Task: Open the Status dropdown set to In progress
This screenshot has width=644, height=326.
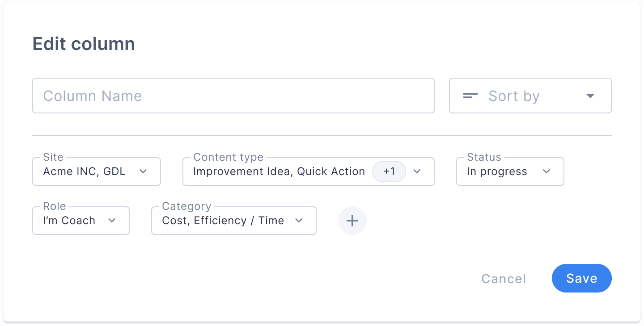Action: (x=510, y=171)
